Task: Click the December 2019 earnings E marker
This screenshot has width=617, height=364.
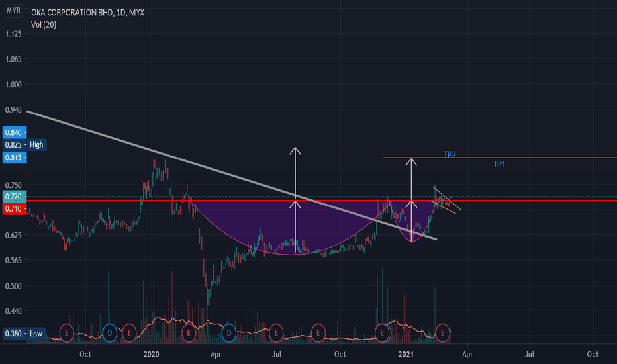Action: pyautogui.click(x=129, y=333)
